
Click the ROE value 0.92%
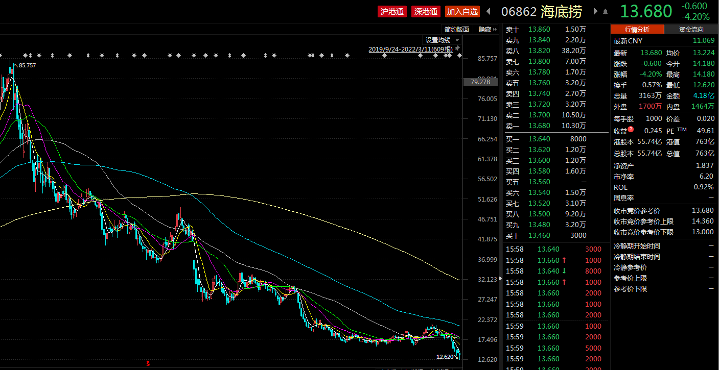pyautogui.click(x=704, y=187)
